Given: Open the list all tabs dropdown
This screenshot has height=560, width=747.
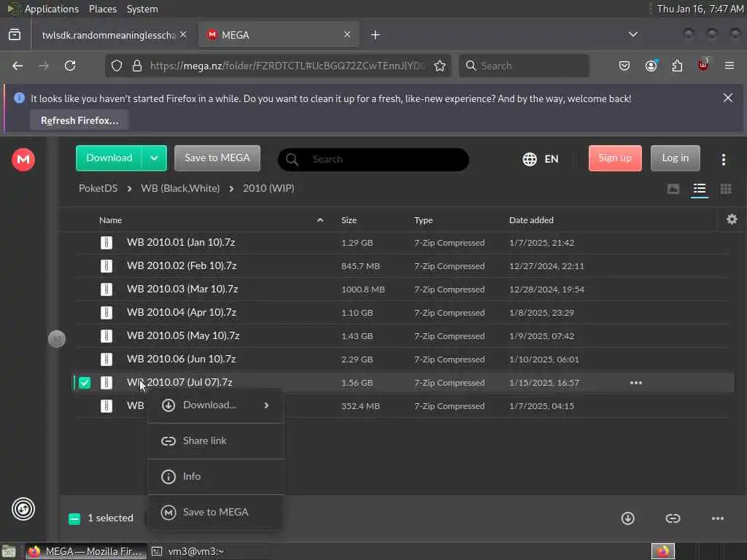Looking at the screenshot, I should (632, 34).
